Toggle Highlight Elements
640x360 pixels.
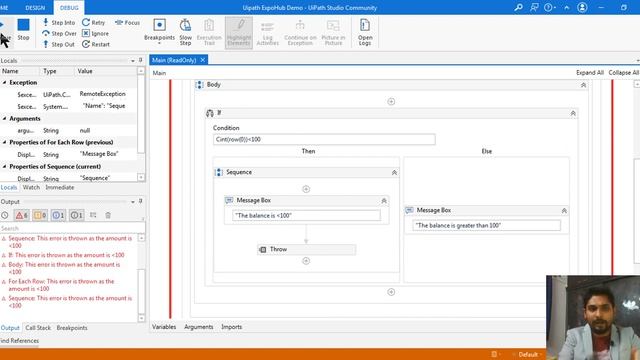click(x=239, y=32)
